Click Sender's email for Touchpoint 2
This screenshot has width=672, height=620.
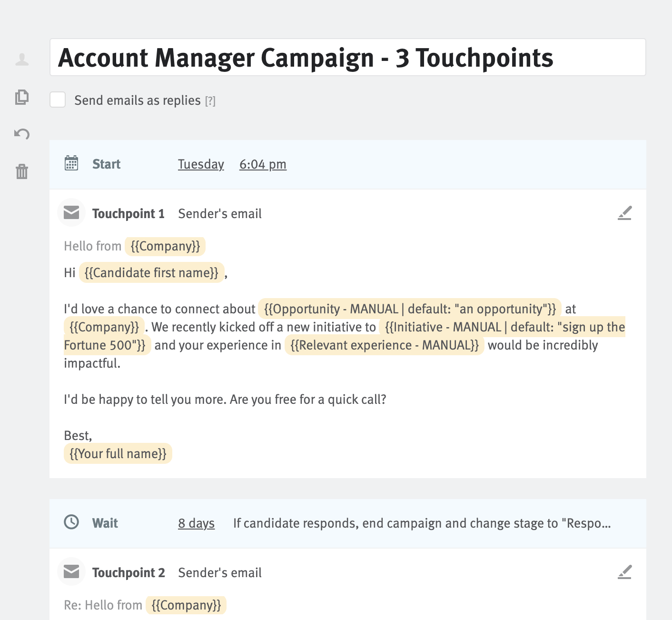pyautogui.click(x=220, y=573)
